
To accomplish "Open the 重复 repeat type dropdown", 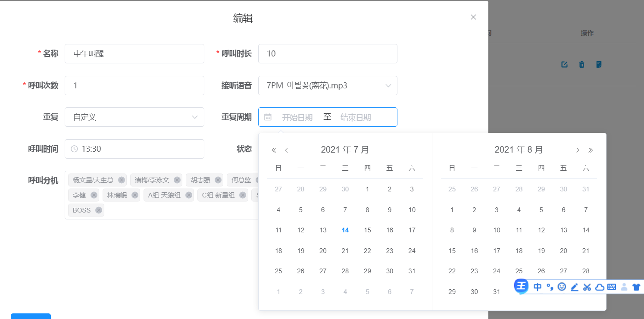I will 134,117.
